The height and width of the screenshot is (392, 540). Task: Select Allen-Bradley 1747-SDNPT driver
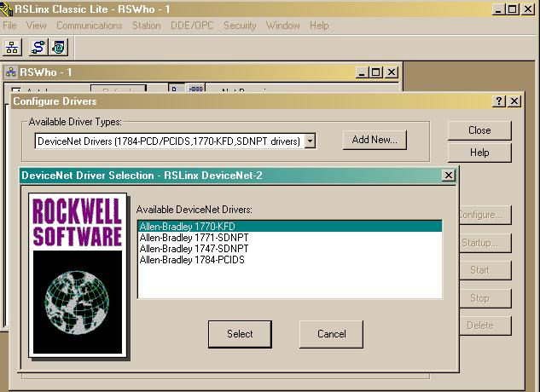point(290,249)
